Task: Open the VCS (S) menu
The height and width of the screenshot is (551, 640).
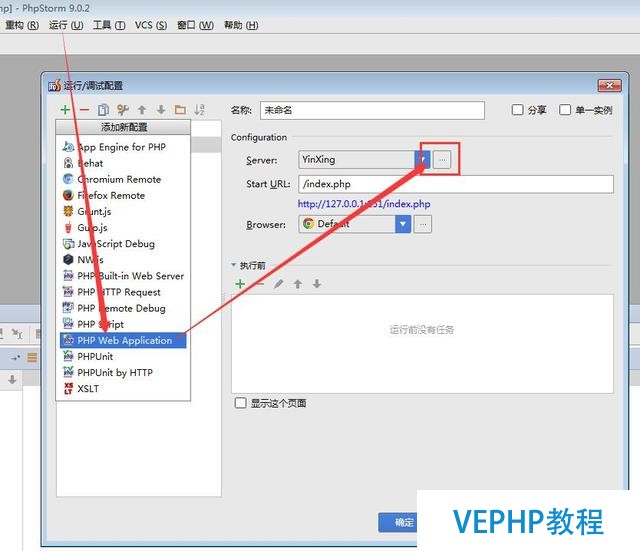Action: [151, 25]
